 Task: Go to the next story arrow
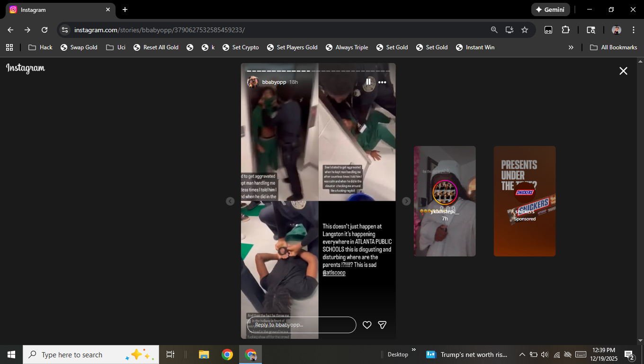point(406,201)
